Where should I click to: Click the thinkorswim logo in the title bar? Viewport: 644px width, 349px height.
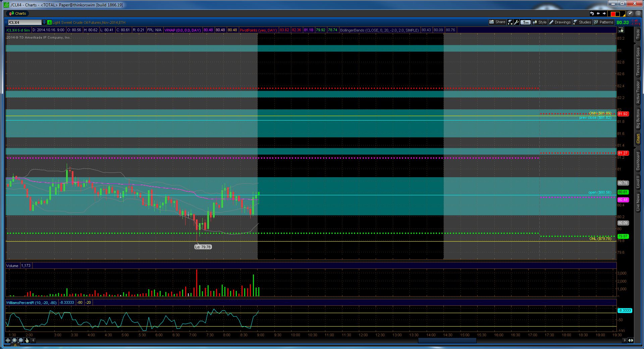click(6, 5)
